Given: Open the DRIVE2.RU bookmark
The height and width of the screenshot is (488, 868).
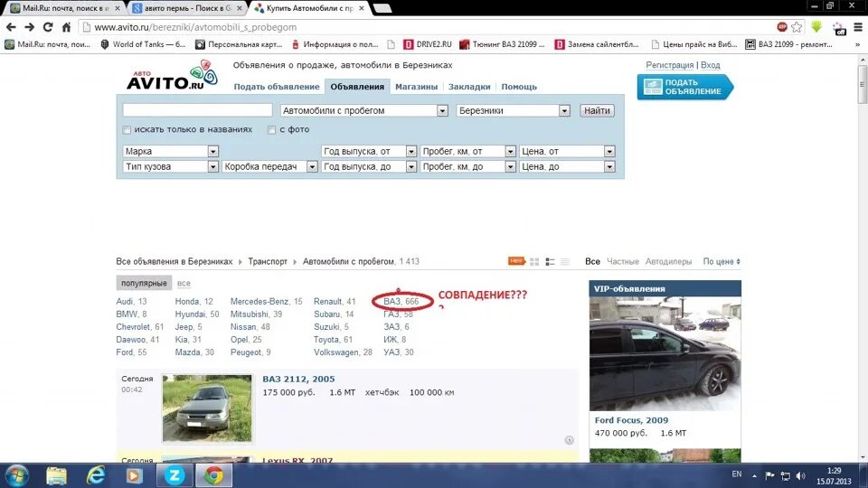Looking at the screenshot, I should [428, 44].
